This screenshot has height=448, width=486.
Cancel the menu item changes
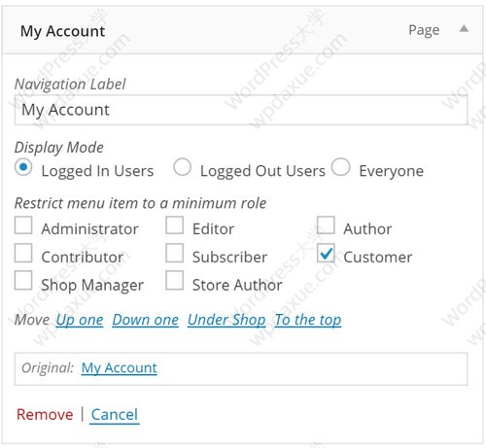(x=115, y=415)
